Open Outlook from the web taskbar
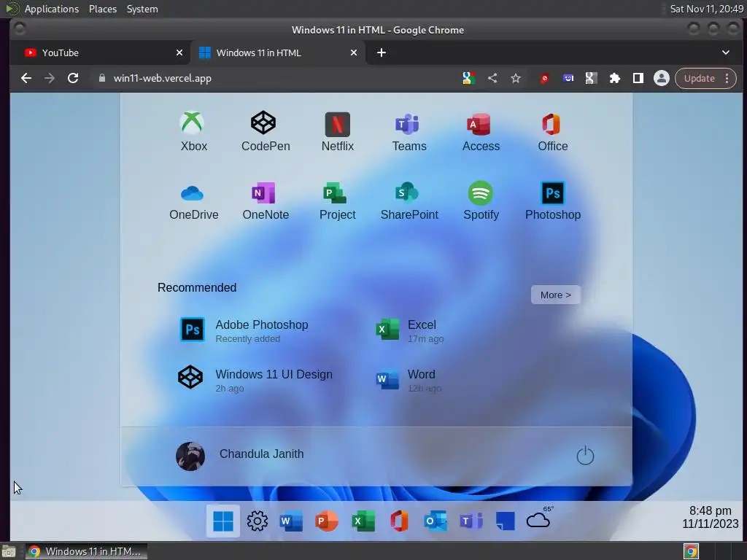Viewport: 747px width, 560px height. click(x=435, y=521)
